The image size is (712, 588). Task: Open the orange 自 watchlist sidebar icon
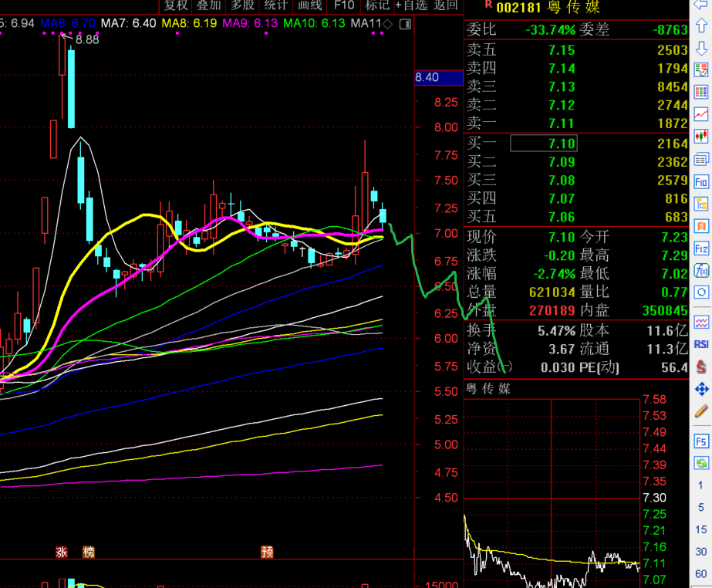[701, 226]
